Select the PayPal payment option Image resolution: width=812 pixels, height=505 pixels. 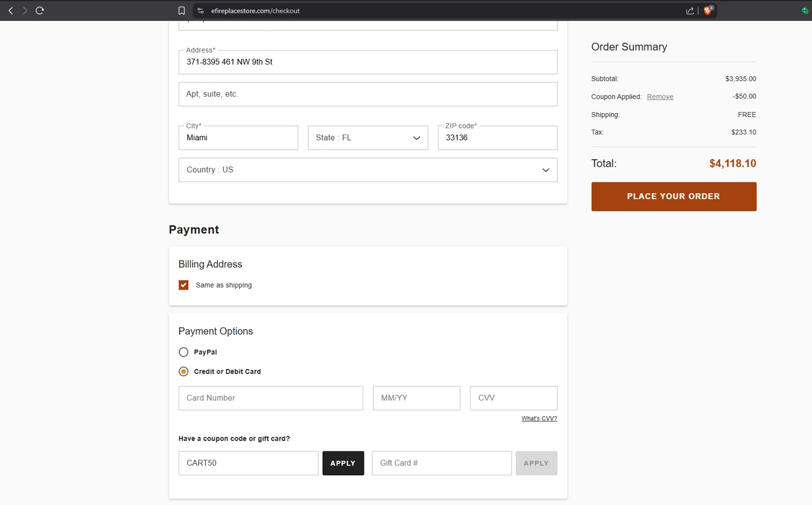click(184, 352)
